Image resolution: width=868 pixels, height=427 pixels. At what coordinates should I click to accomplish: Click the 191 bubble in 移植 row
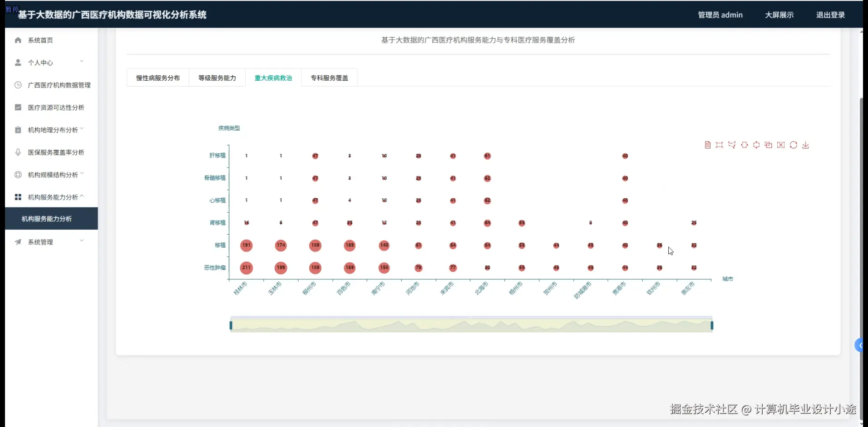(247, 245)
